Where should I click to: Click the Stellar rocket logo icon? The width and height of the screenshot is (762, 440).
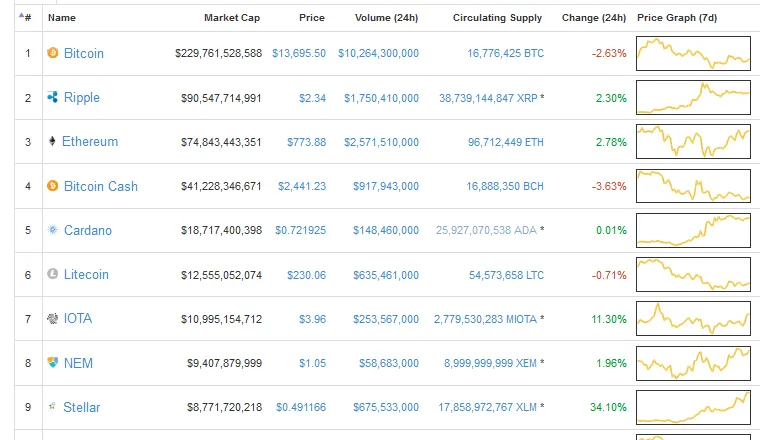click(52, 406)
